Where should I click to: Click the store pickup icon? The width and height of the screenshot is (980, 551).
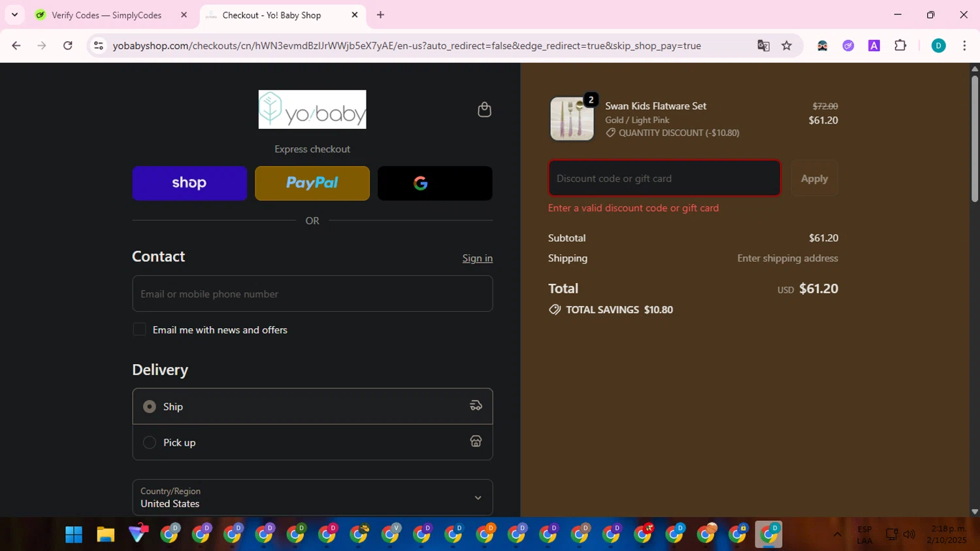tap(476, 442)
